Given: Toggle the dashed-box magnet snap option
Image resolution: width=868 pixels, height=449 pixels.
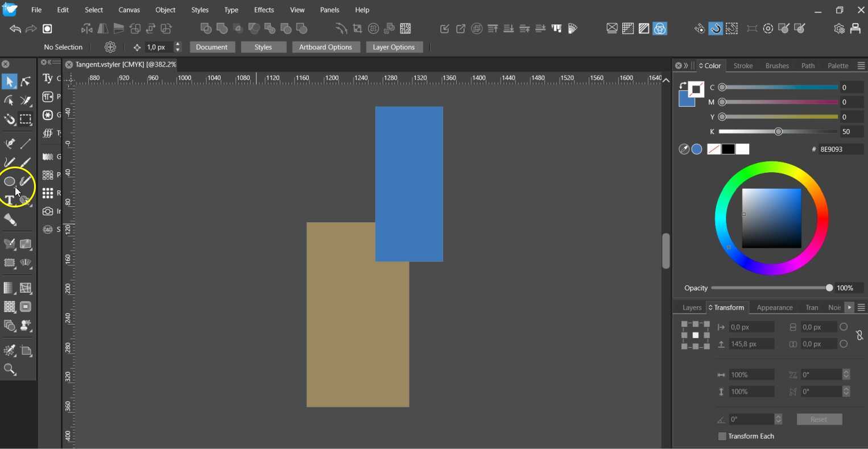Looking at the screenshot, I should pos(731,28).
